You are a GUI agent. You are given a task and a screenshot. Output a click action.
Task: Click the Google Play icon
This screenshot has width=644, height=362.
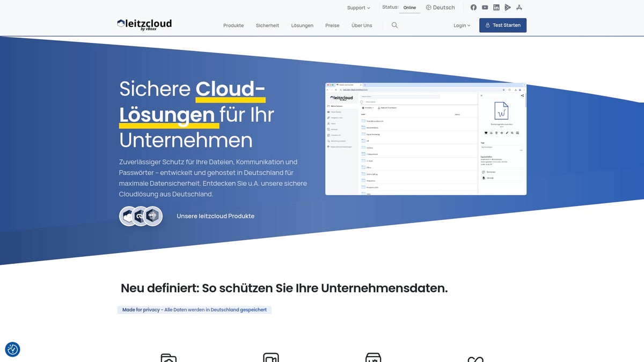coord(508,7)
